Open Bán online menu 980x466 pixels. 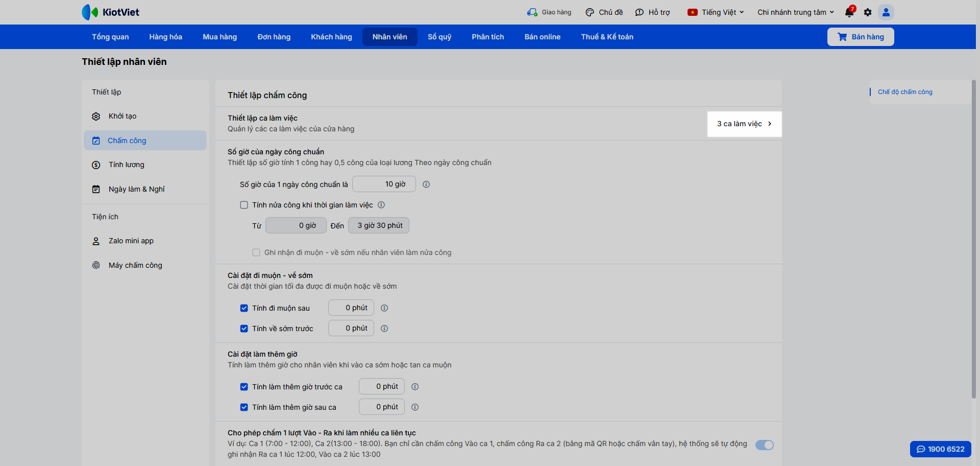click(542, 37)
